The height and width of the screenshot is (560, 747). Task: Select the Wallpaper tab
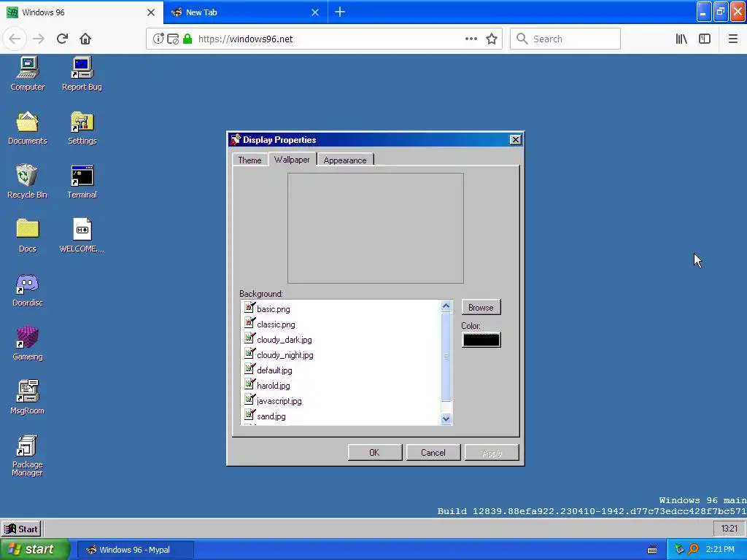(x=292, y=159)
